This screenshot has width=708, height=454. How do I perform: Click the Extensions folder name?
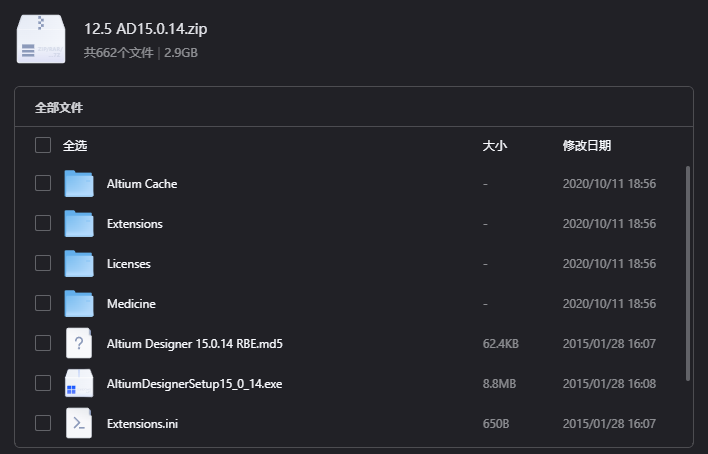[135, 224]
